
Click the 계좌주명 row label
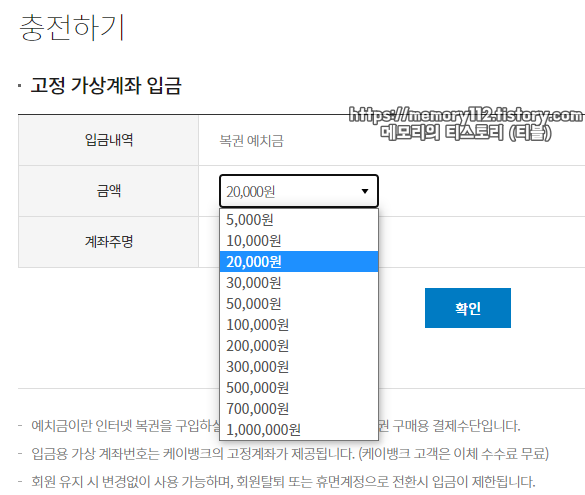coord(109,241)
